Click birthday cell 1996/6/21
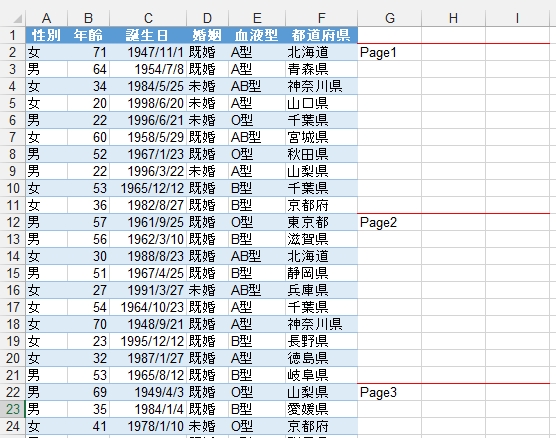 pos(148,120)
